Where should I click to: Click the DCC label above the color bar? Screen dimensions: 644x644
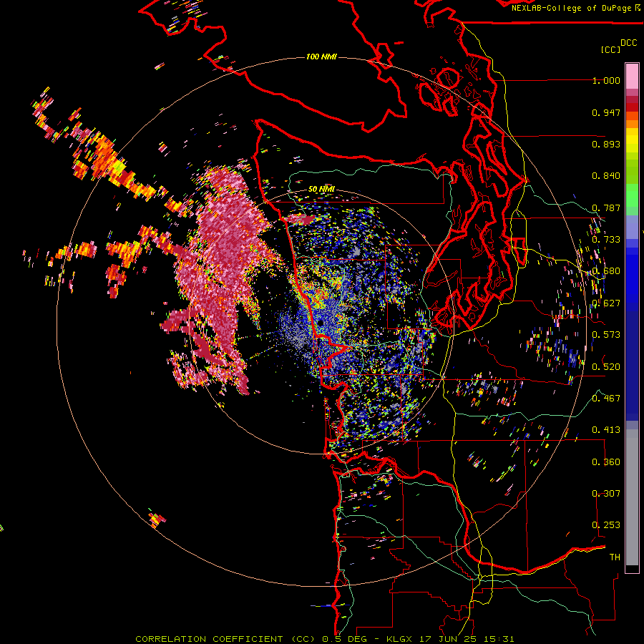[x=628, y=43]
